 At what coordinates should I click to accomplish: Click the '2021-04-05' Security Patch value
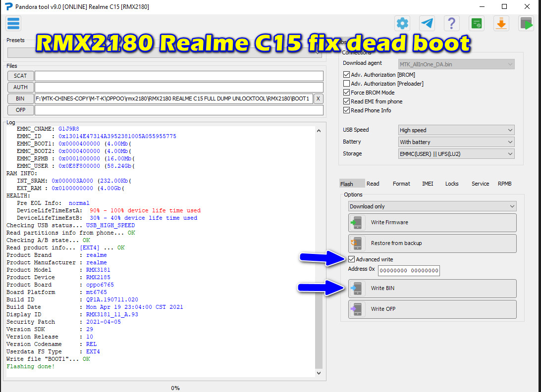coord(104,322)
